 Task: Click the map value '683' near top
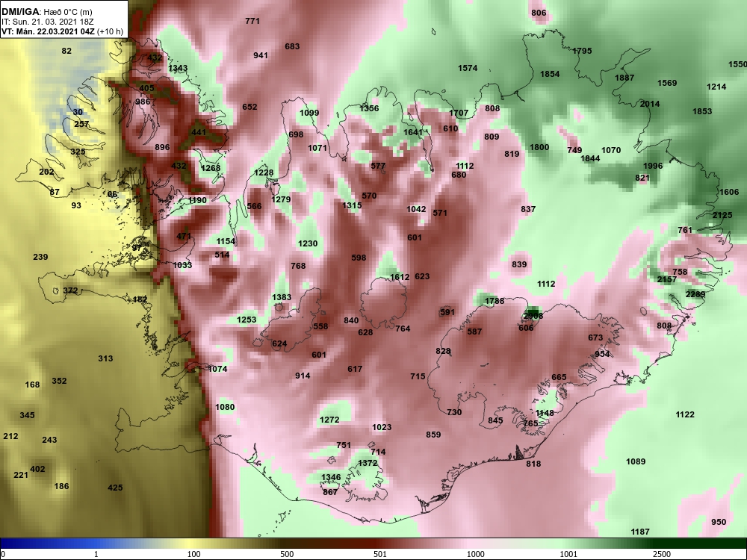(292, 46)
